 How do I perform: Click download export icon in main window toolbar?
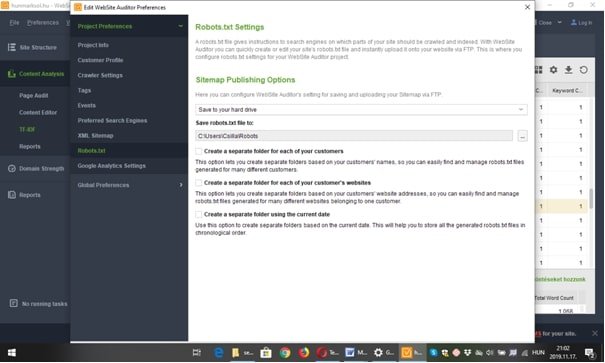[568, 69]
